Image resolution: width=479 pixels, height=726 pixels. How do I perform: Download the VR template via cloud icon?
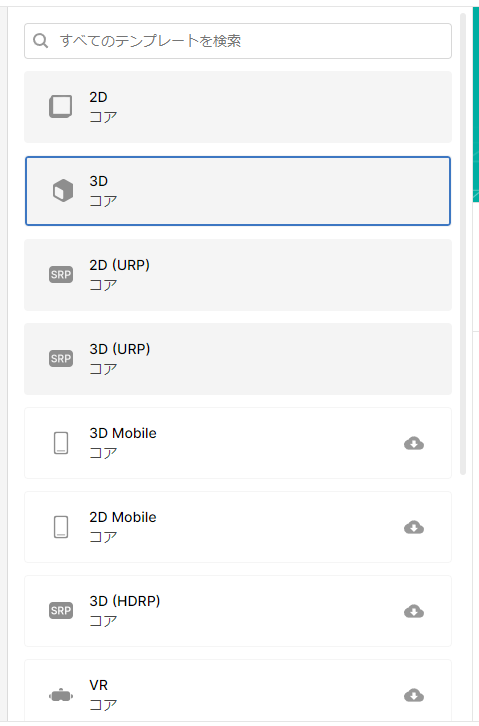(414, 695)
